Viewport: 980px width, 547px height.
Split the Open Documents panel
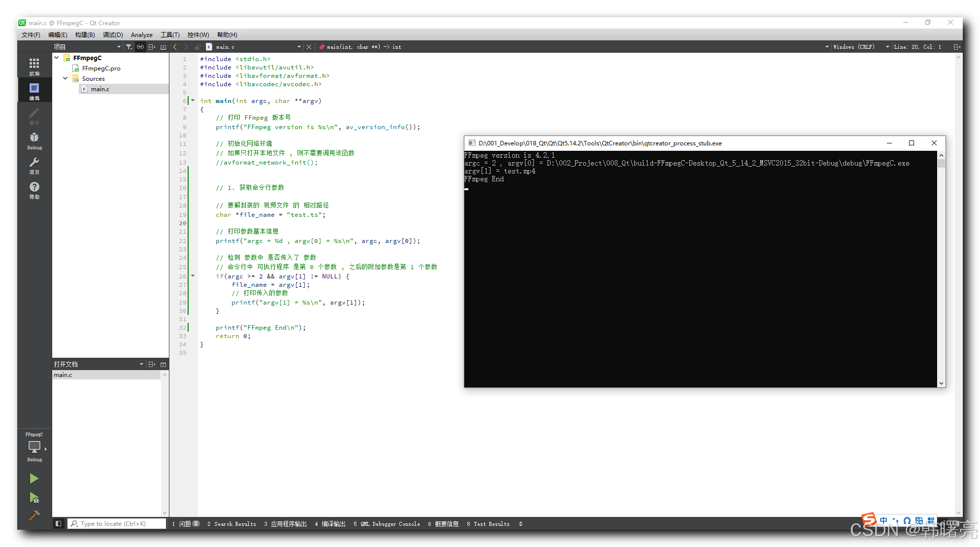point(152,364)
